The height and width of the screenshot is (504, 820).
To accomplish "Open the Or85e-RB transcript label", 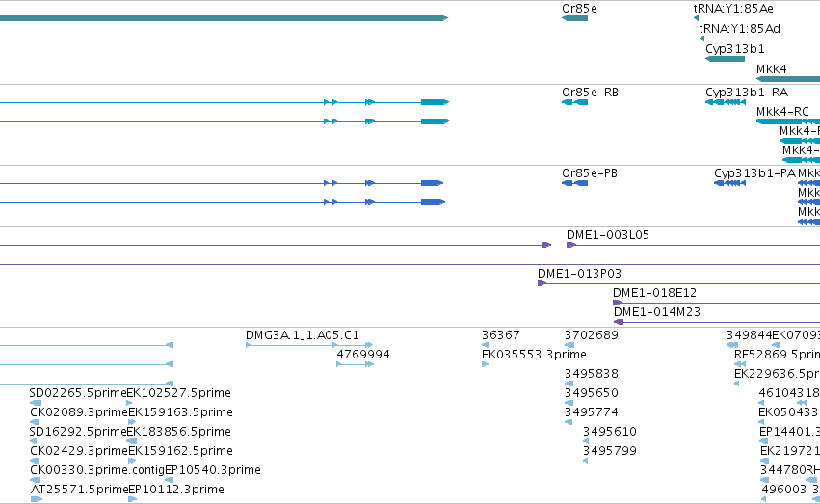I will (590, 93).
